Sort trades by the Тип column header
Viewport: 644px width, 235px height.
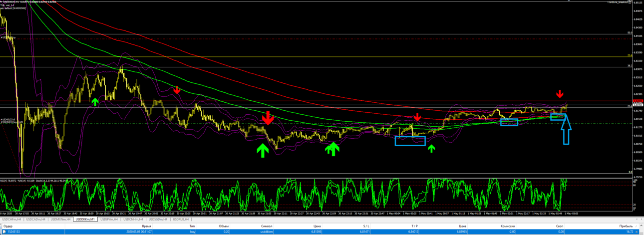pyautogui.click(x=192, y=226)
